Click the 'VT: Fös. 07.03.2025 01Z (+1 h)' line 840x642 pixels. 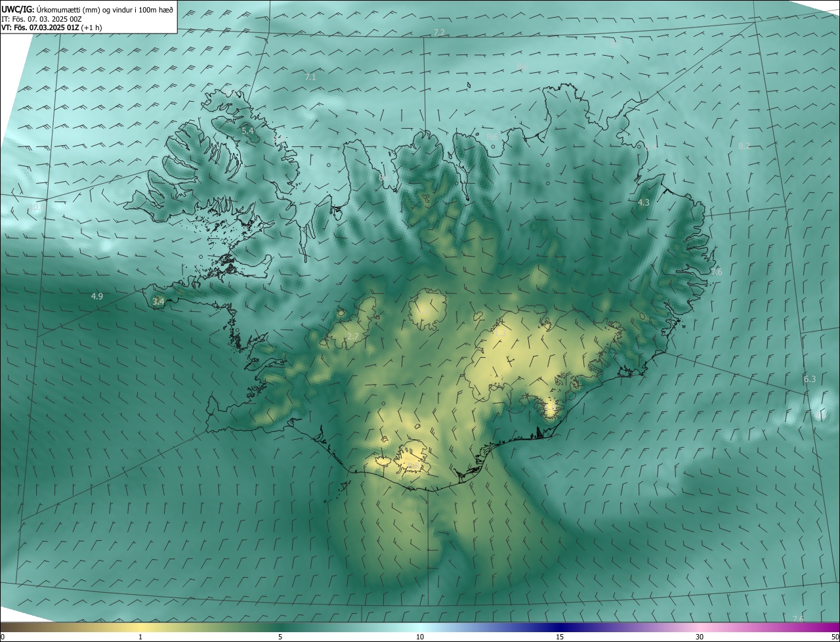pyautogui.click(x=51, y=28)
